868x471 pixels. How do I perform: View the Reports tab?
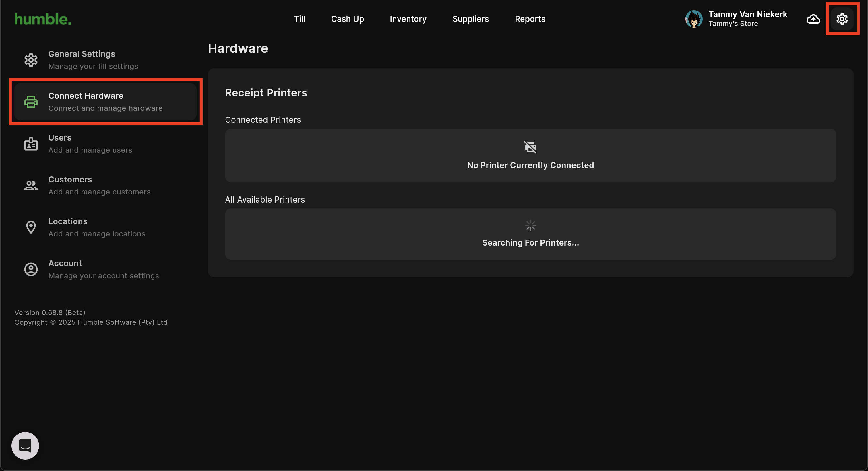[x=530, y=19]
